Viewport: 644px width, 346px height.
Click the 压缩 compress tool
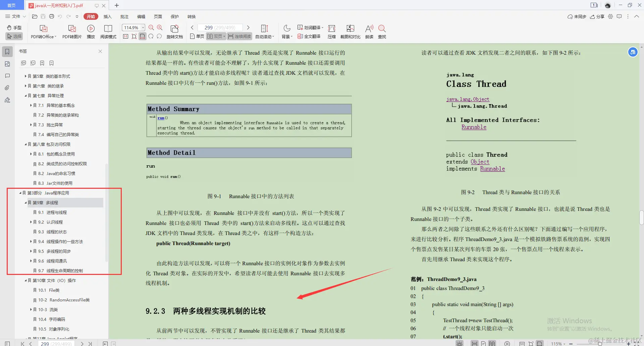(x=332, y=32)
